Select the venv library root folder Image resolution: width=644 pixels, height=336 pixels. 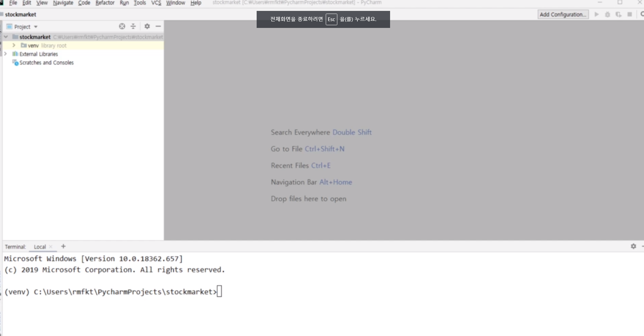point(83,45)
